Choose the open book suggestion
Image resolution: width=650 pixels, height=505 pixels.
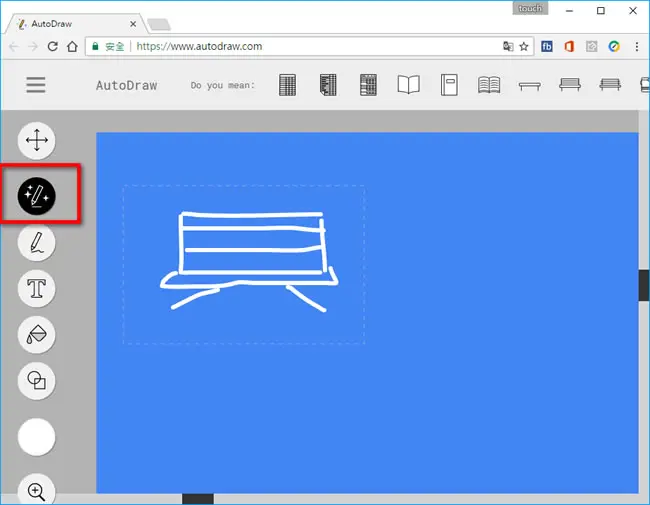click(x=408, y=85)
